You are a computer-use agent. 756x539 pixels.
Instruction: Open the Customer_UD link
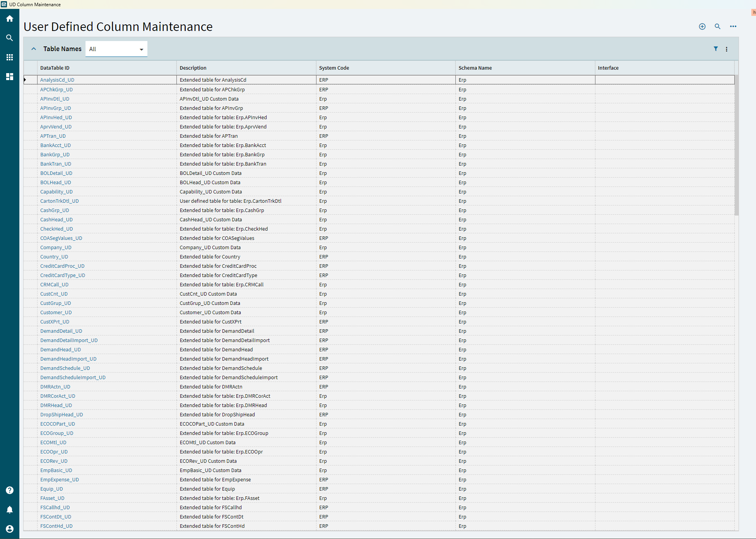click(x=56, y=312)
